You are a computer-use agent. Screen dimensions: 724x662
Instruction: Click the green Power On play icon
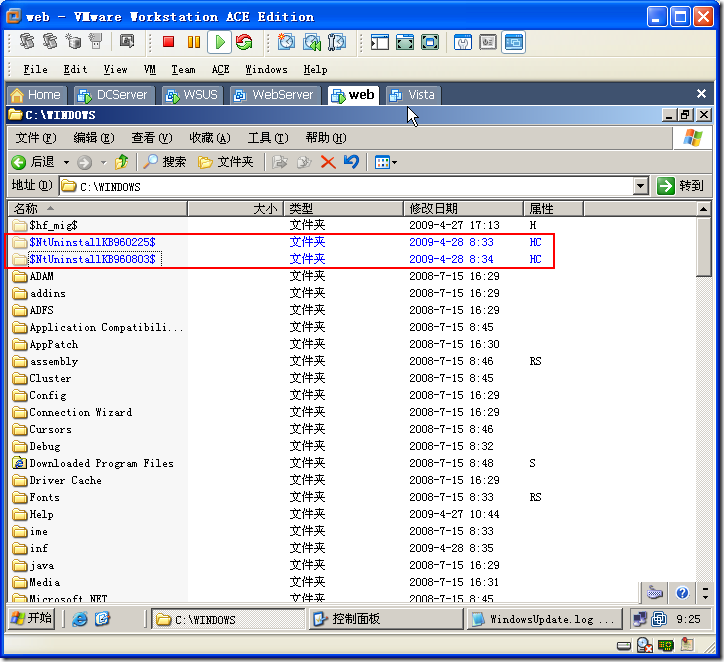coord(219,42)
